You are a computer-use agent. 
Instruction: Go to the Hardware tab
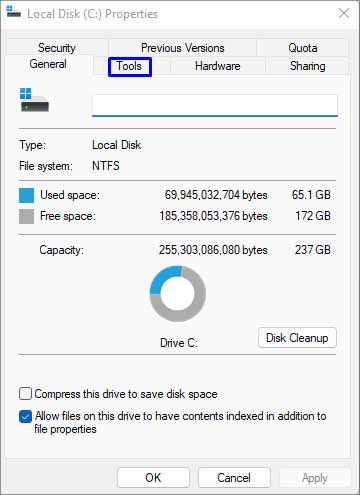(x=218, y=66)
